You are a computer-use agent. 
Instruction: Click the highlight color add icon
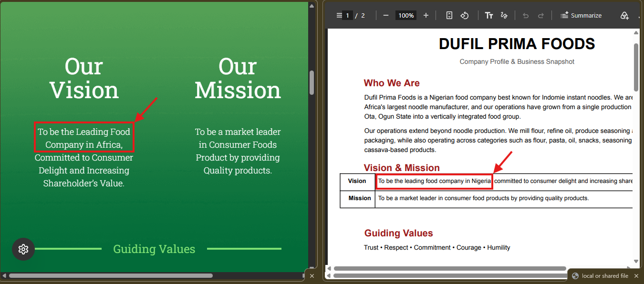click(x=624, y=16)
